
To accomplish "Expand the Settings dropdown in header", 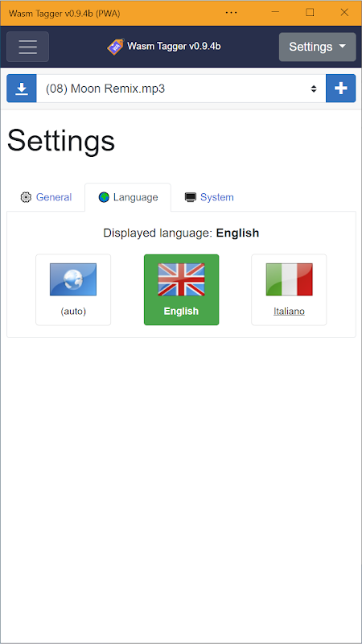I will 317,47.
